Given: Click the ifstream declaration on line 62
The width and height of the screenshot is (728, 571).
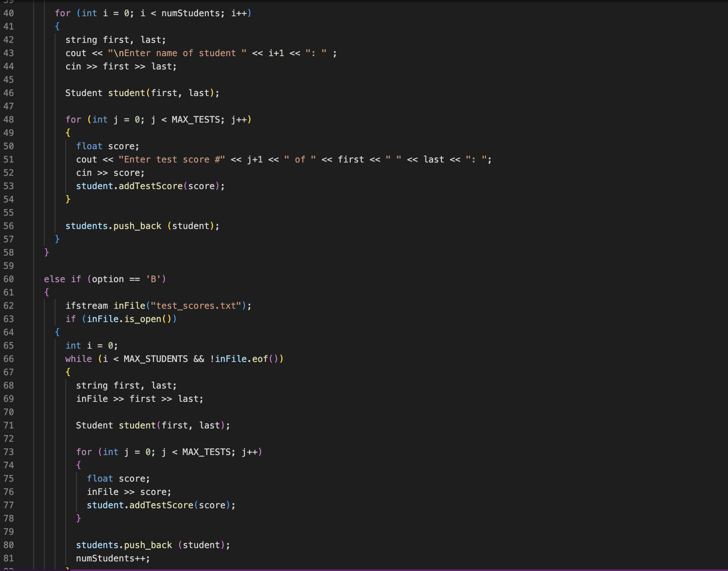Looking at the screenshot, I should click(x=89, y=305).
